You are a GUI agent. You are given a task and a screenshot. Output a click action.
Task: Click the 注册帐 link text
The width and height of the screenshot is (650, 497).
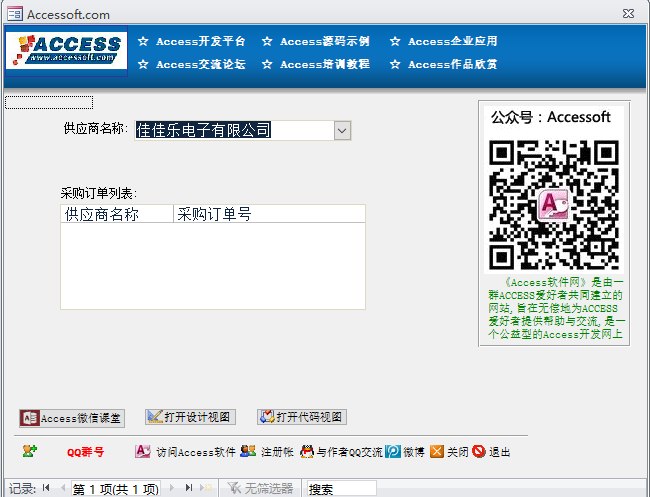(277, 452)
